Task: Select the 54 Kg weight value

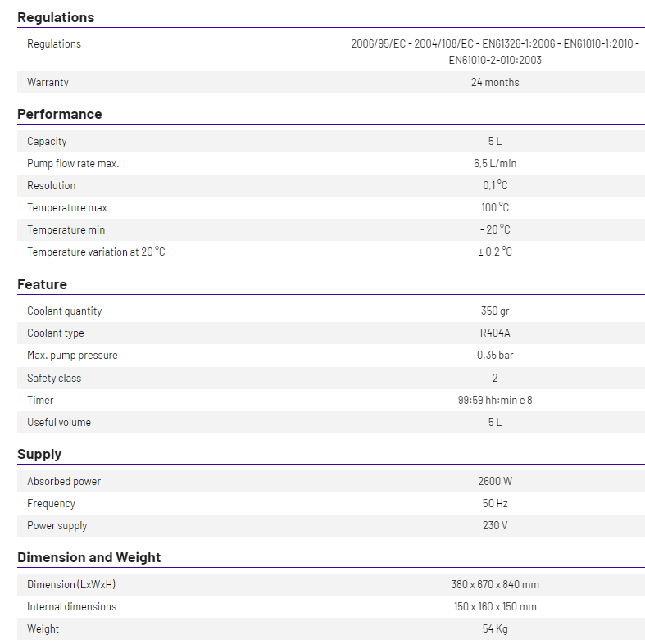Action: 495,628
